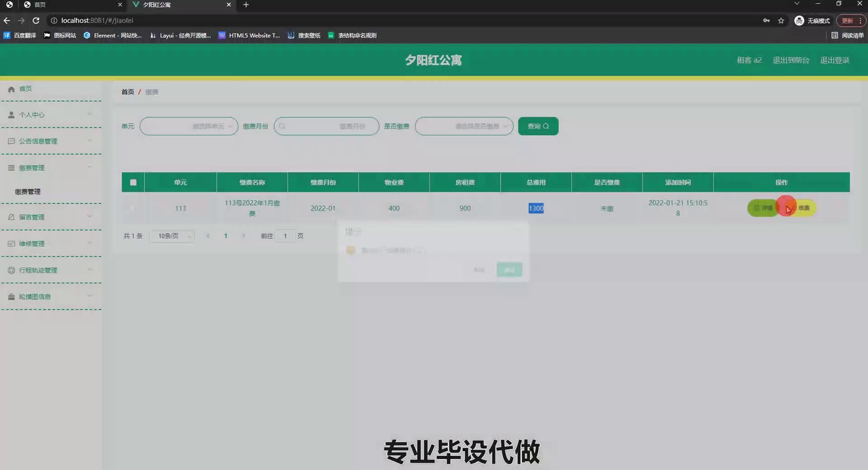Image resolution: width=868 pixels, height=470 pixels.
Task: Reload the page using the browser refresh icon
Action: (x=36, y=21)
